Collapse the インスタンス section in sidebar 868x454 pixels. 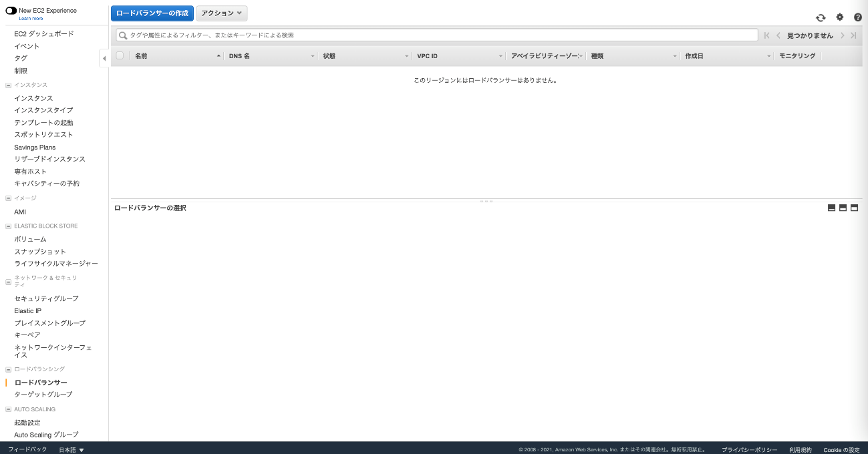8,85
